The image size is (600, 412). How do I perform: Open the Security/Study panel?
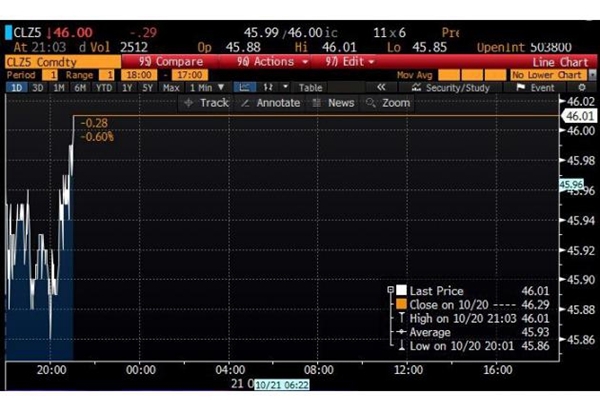click(x=451, y=88)
